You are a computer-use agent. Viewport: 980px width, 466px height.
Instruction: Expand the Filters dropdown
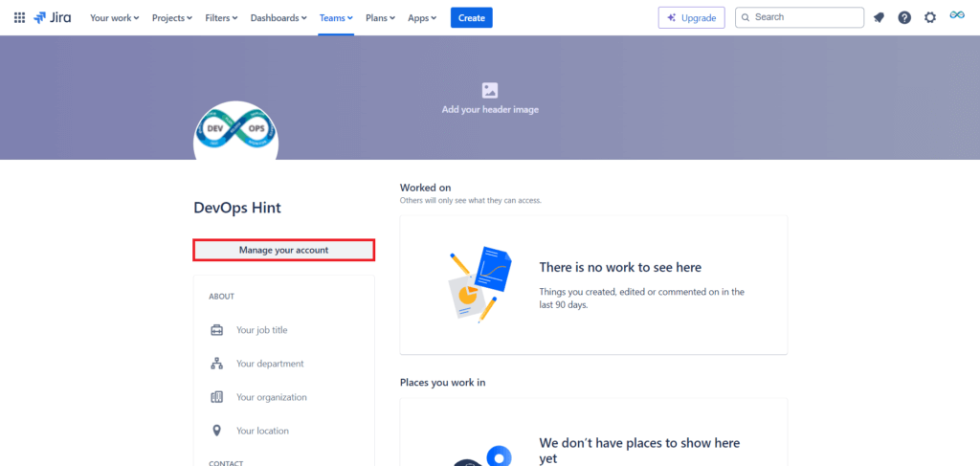pos(221,17)
